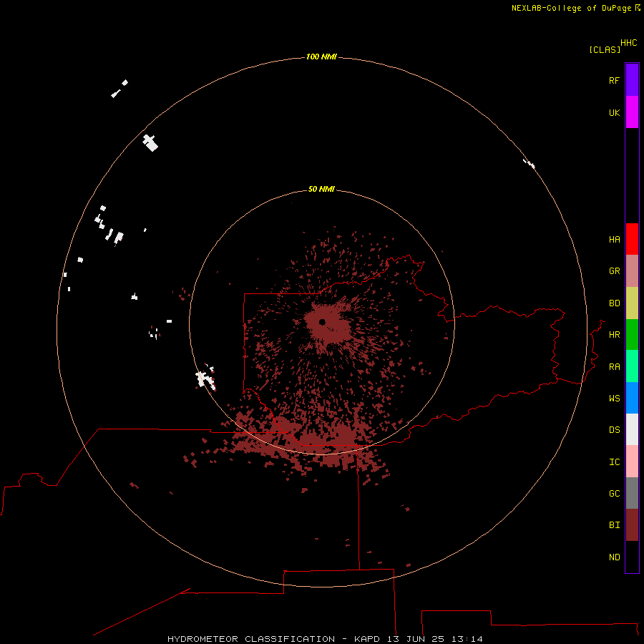Screen dimensions: 644x644
Task: Click the ND legend label
Action: pos(614,557)
